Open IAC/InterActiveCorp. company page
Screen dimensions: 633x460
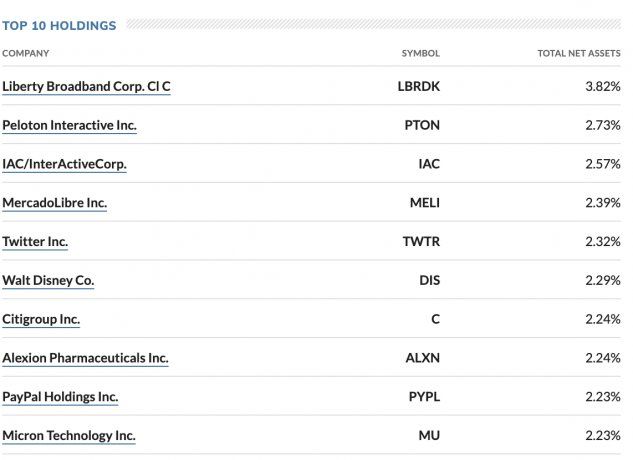click(64, 164)
